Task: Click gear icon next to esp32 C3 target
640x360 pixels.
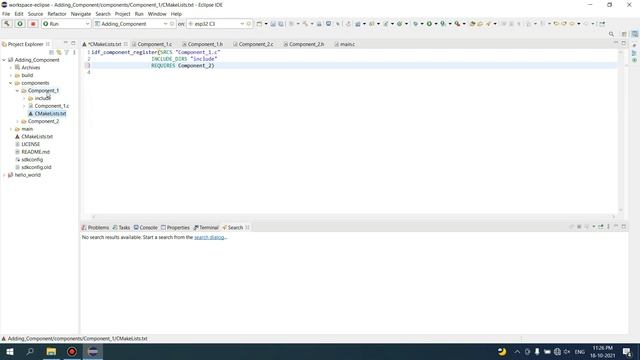Action: point(249,24)
